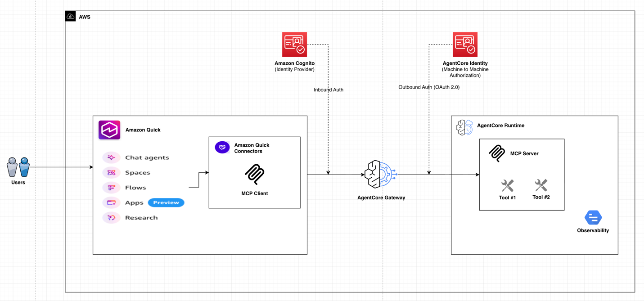The width and height of the screenshot is (644, 301).
Task: Select the Research icon
Action: tap(111, 218)
